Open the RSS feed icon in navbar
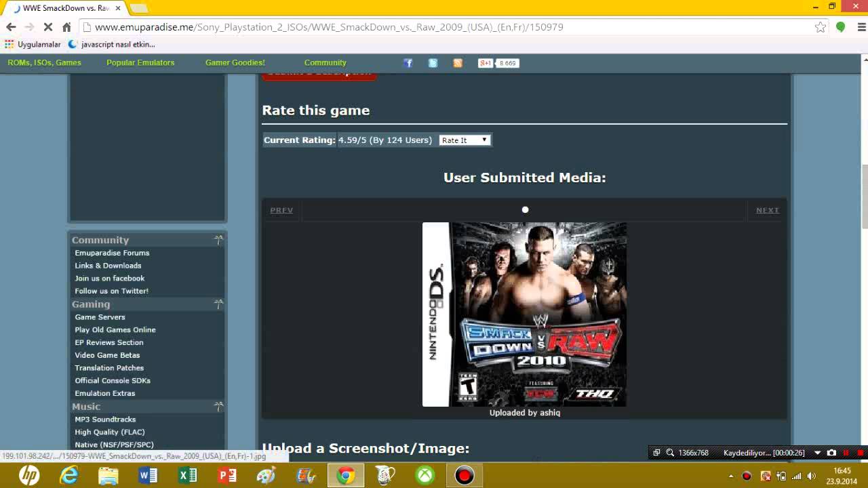 point(458,63)
